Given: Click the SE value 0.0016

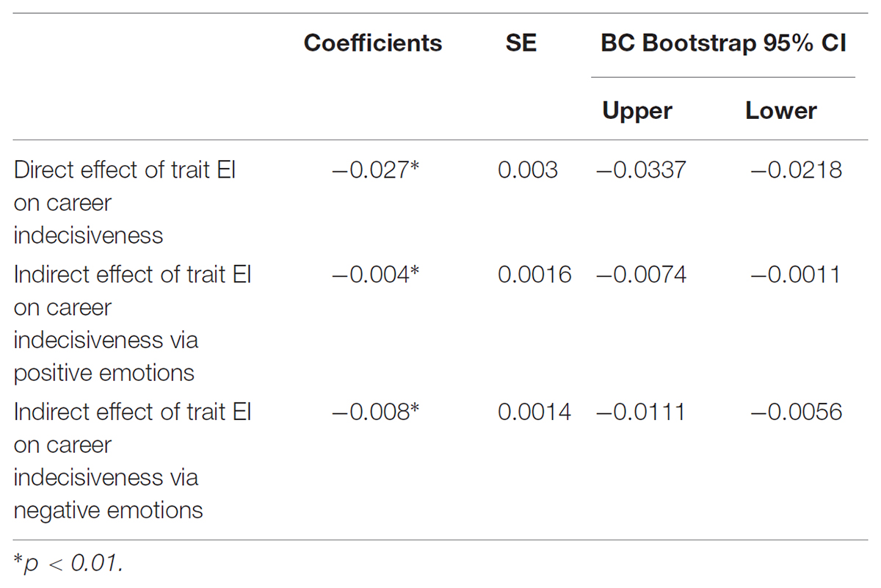Looking at the screenshot, I should point(534,275).
